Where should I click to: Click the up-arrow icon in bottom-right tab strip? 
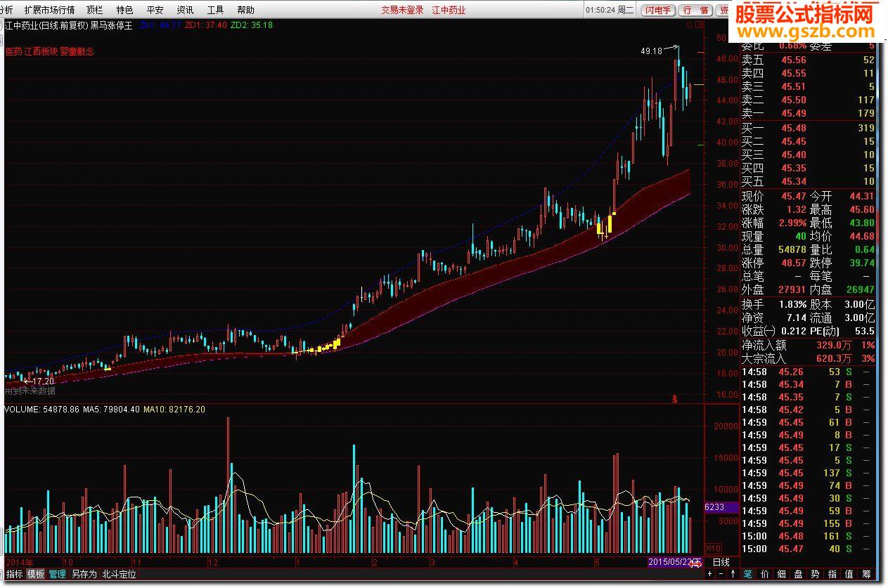[x=733, y=574]
